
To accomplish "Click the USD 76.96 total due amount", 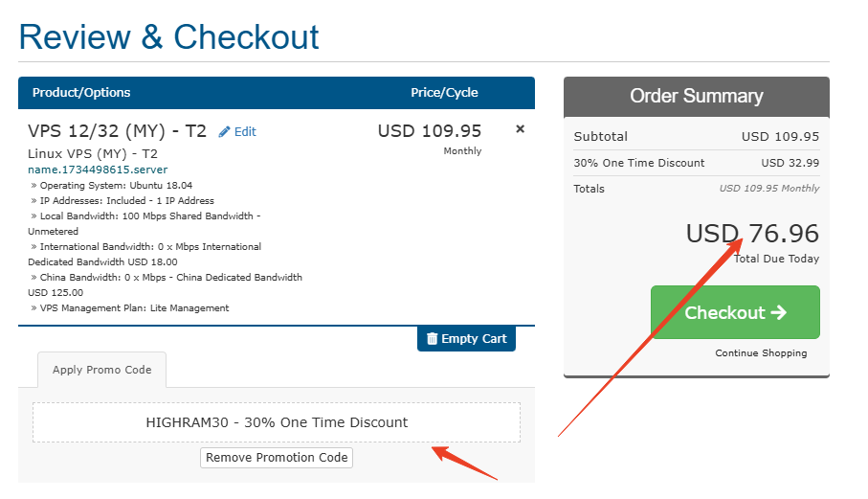I will click(x=752, y=234).
